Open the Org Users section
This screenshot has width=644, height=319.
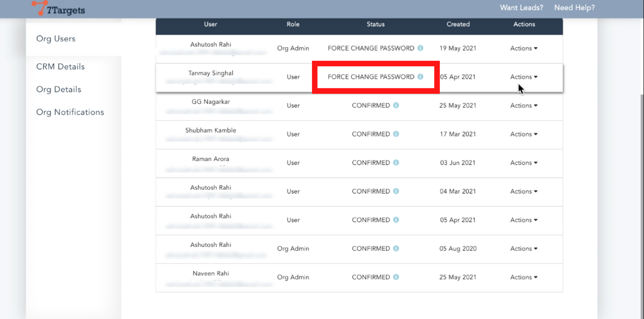coord(56,39)
